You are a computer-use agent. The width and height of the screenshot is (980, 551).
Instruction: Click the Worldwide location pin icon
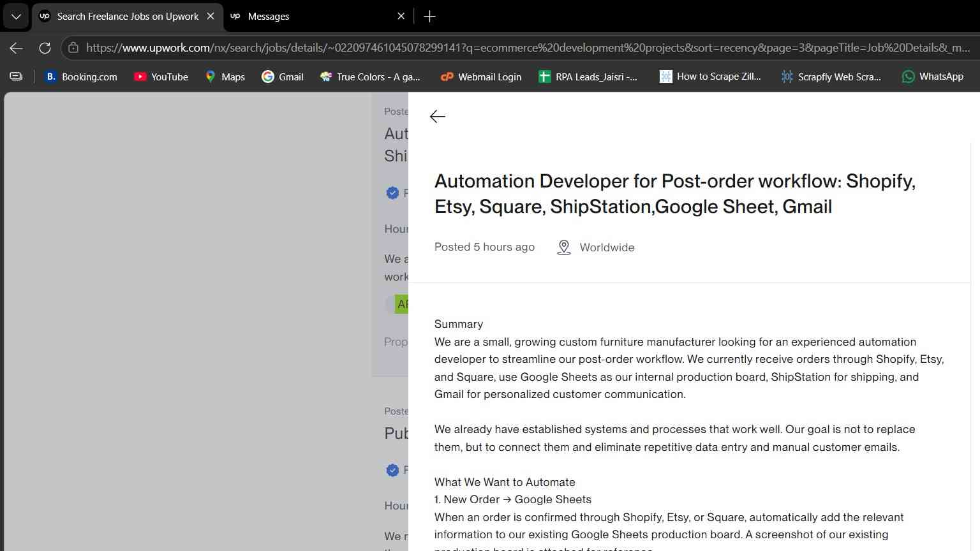tap(563, 247)
